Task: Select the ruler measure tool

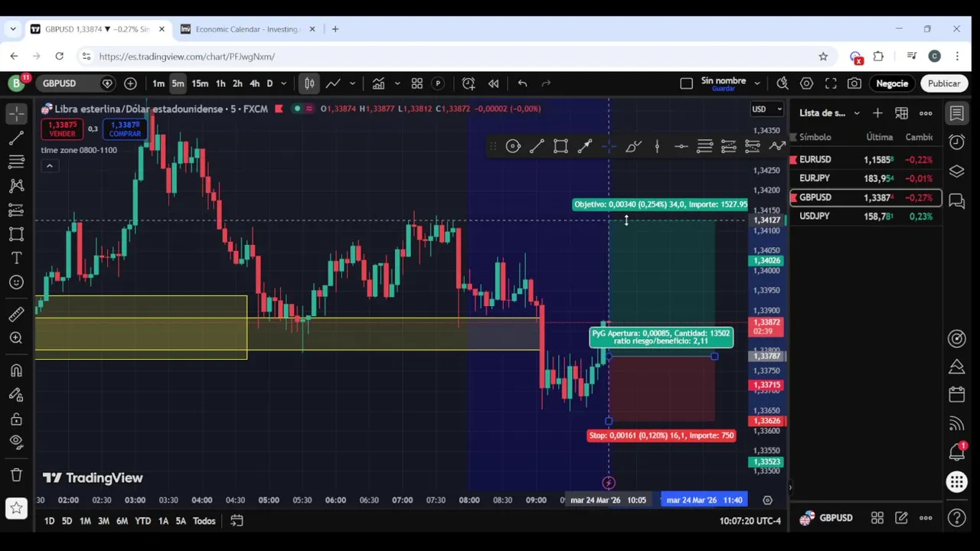Action: pos(16,315)
